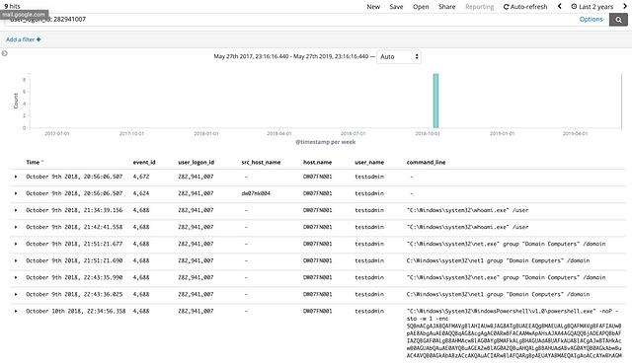Go to the next time range
This screenshot has width=632, height=364.
coord(625,7)
